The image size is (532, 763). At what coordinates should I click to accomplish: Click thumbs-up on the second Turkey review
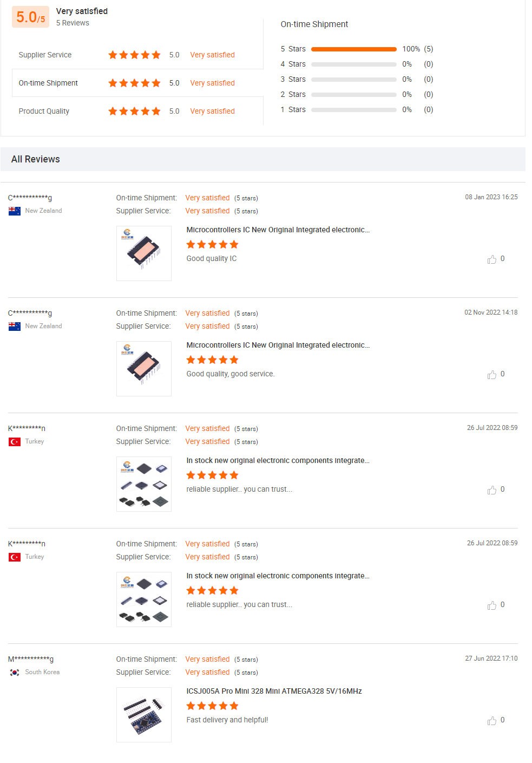pyautogui.click(x=492, y=605)
